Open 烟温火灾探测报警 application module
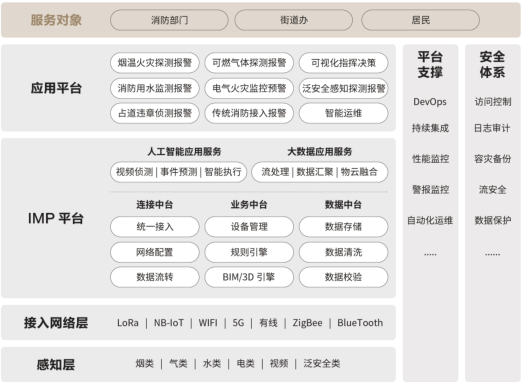523x384 pixels. [x=154, y=63]
